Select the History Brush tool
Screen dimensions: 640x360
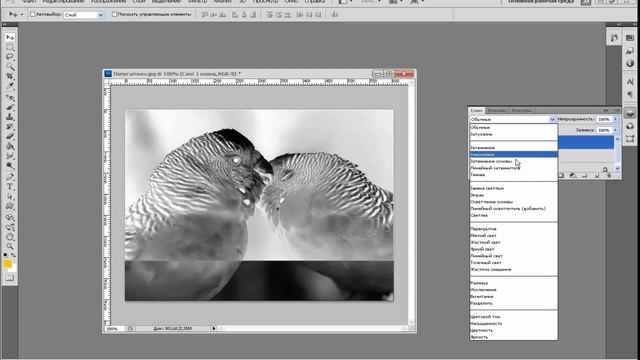click(10, 127)
